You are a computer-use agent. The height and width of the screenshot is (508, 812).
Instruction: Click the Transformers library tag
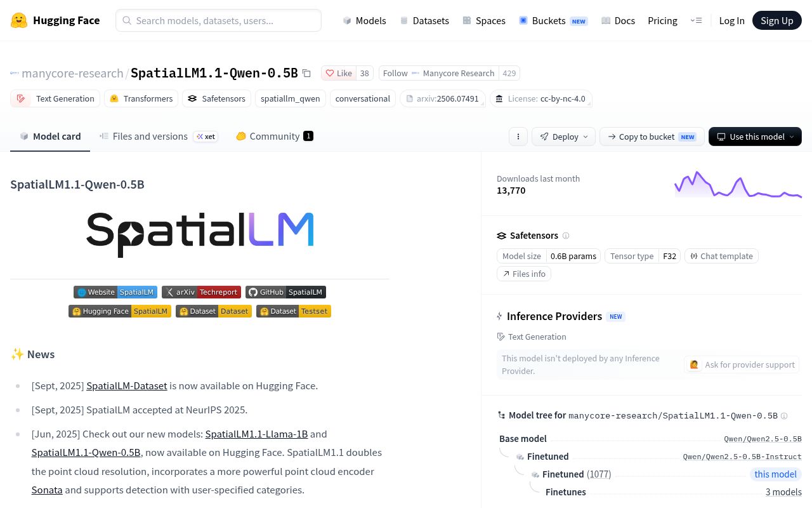[x=141, y=98]
